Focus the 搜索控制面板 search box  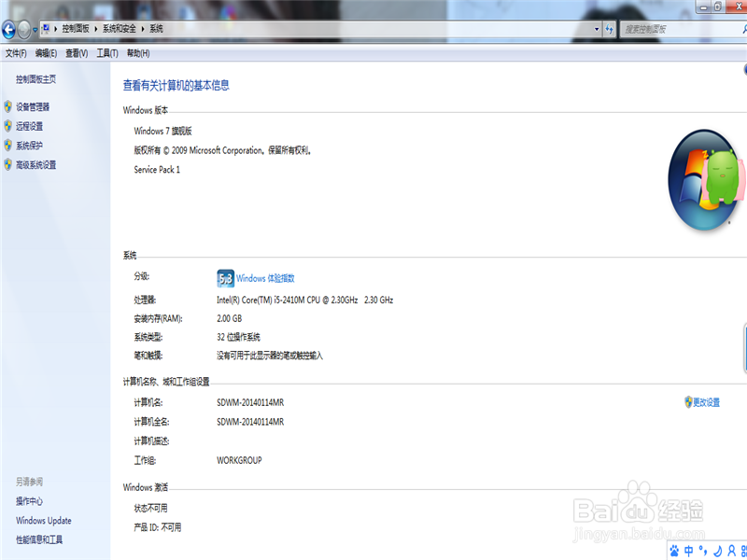pos(682,29)
